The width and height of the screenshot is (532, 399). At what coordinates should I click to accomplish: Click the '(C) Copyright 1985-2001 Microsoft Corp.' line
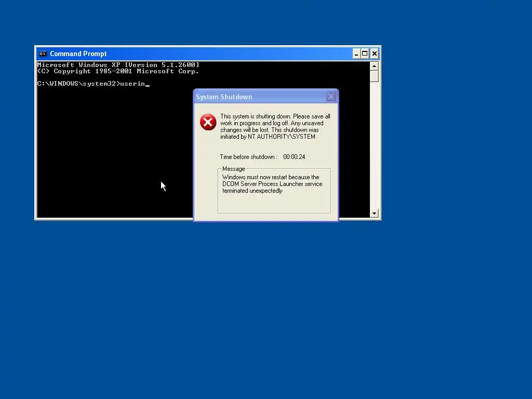tap(118, 71)
